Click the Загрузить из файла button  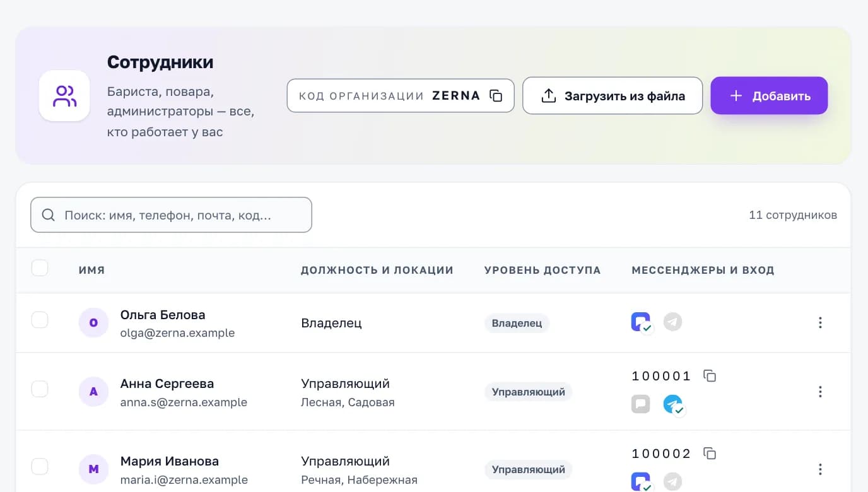point(613,96)
